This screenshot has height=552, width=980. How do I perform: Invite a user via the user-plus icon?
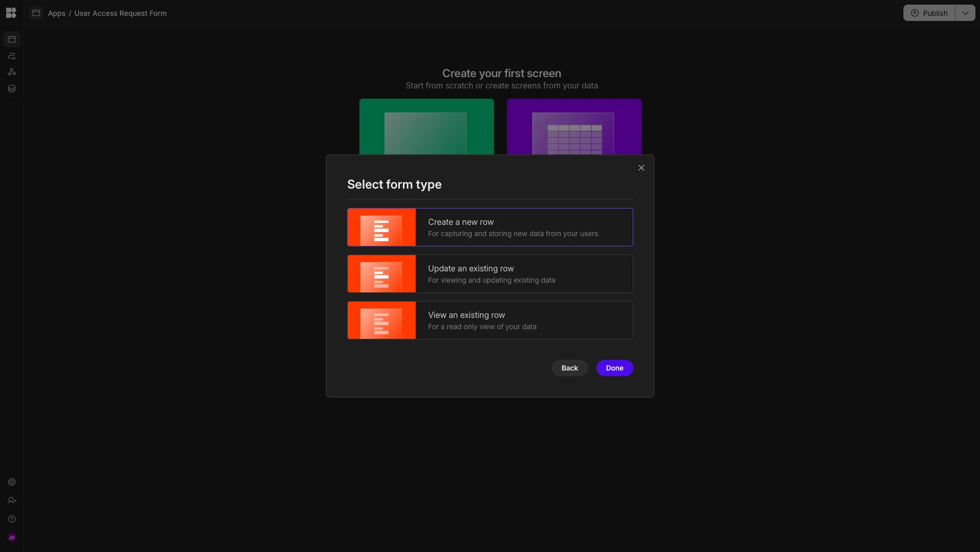tap(11, 500)
